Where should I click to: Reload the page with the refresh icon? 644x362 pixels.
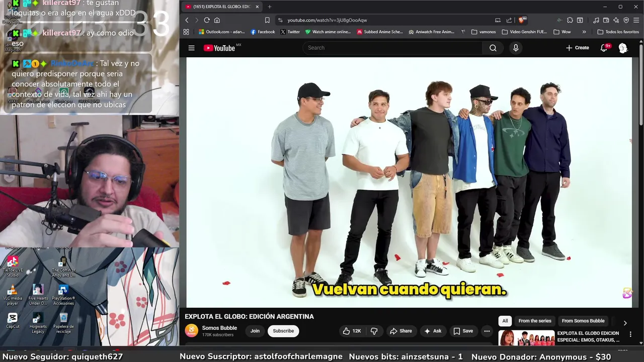pos(207,20)
